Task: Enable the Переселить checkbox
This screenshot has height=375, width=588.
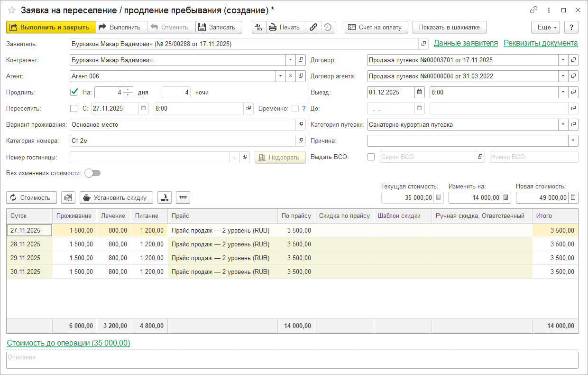Action: click(74, 108)
